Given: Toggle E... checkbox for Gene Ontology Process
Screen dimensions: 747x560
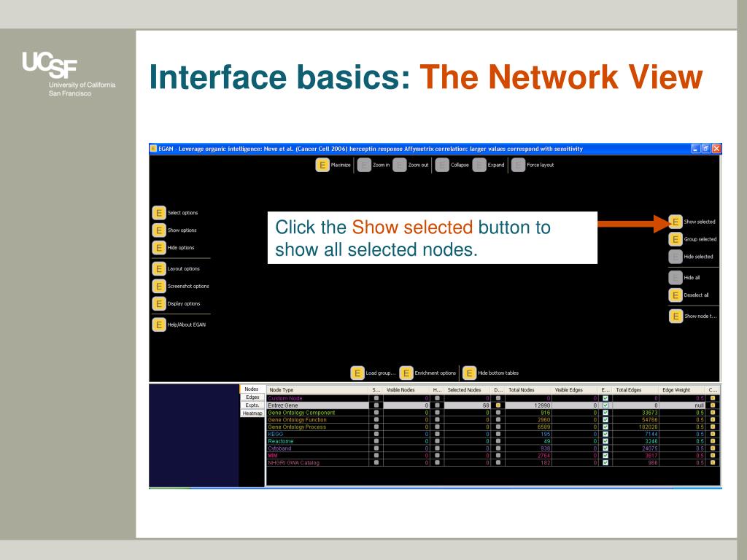Looking at the screenshot, I should tap(605, 427).
